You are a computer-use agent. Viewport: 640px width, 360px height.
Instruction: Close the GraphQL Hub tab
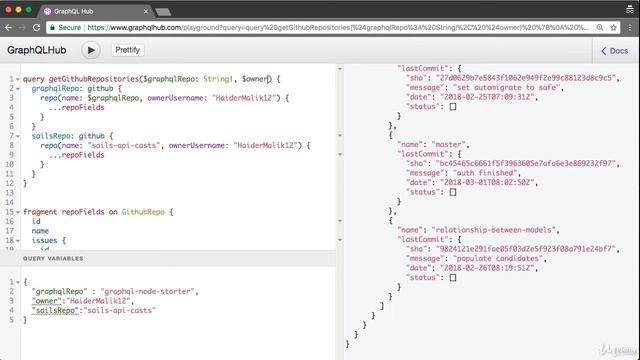pos(146,11)
